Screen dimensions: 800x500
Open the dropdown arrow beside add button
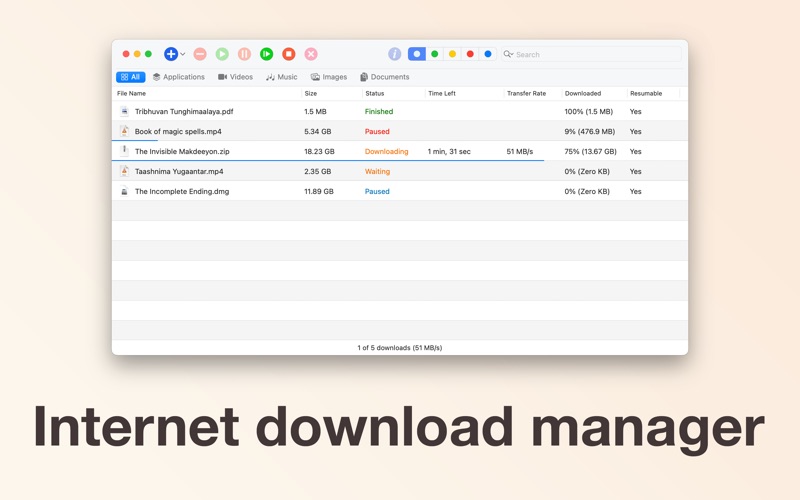point(183,54)
